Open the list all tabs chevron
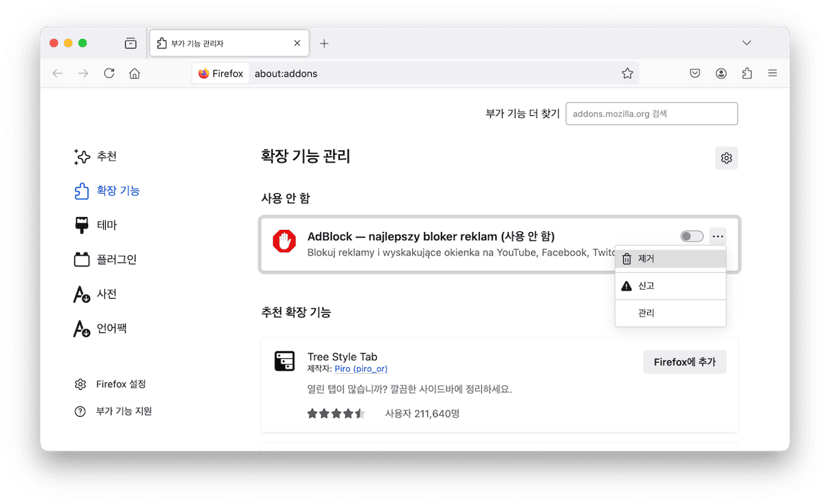 click(747, 43)
